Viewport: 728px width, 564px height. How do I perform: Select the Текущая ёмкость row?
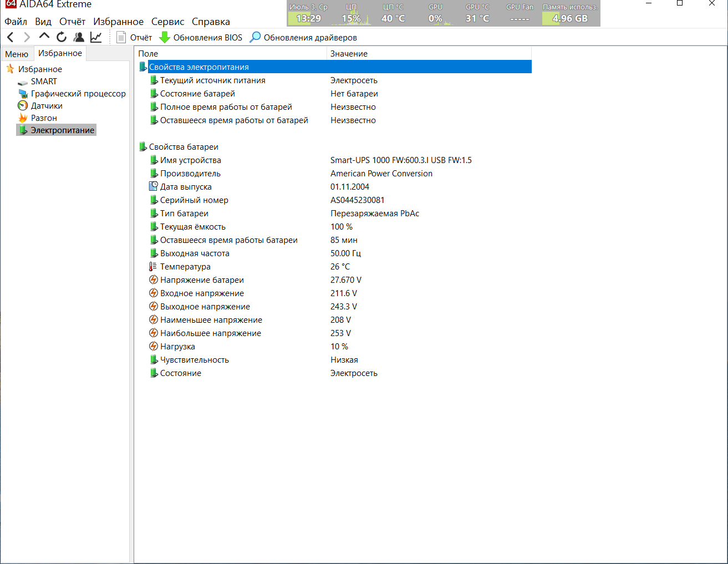(x=334, y=227)
